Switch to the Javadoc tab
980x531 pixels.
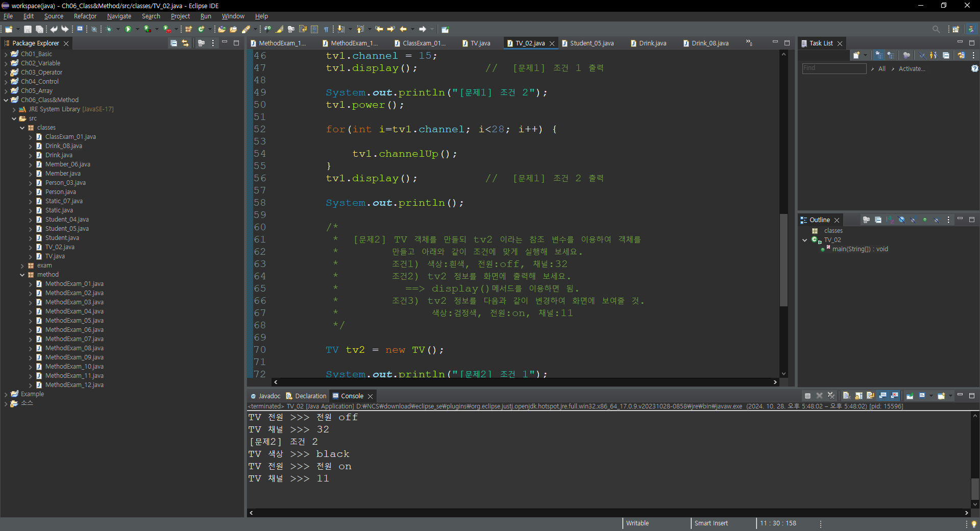click(265, 396)
